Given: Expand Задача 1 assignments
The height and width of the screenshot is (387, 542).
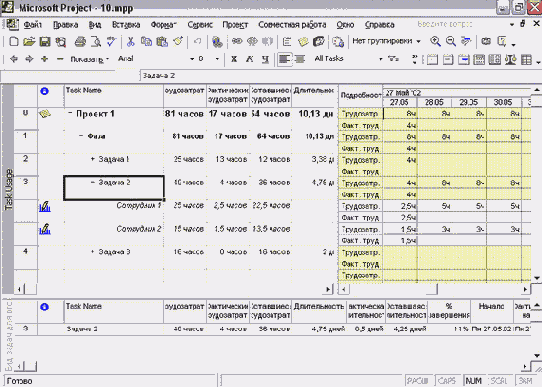Looking at the screenshot, I should tap(93, 159).
